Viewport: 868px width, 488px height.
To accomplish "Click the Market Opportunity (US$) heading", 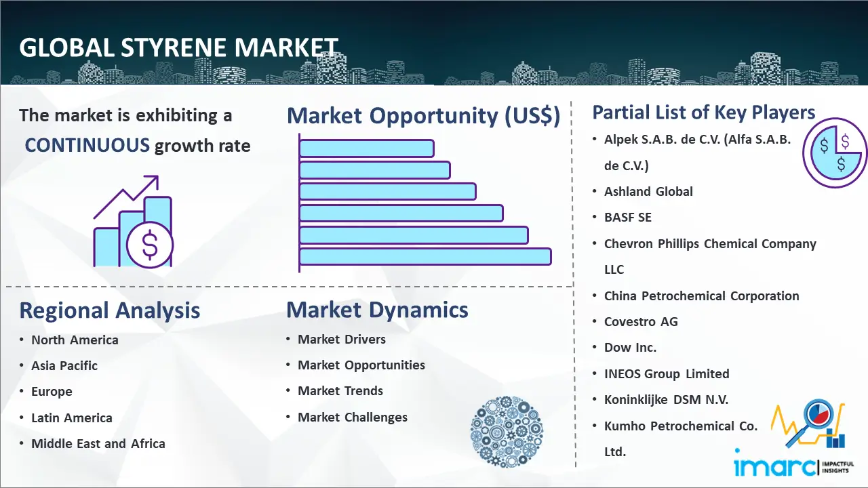I will pyautogui.click(x=423, y=116).
